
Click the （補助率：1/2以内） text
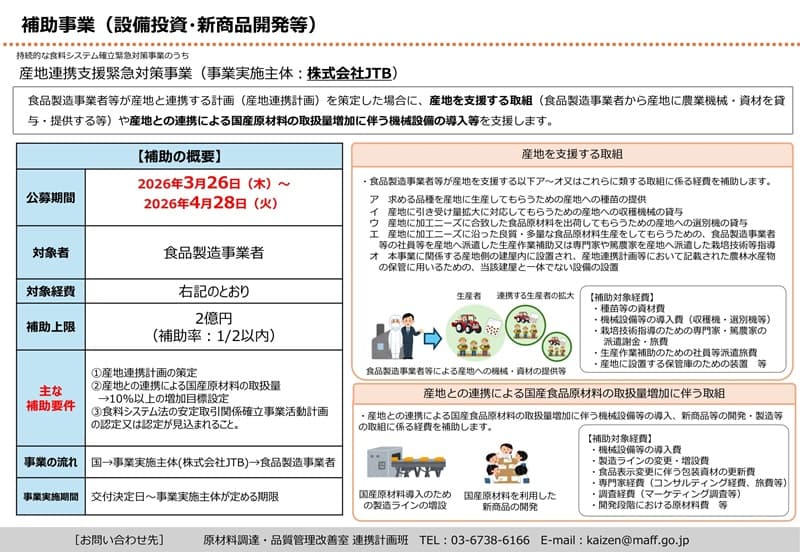[214, 335]
